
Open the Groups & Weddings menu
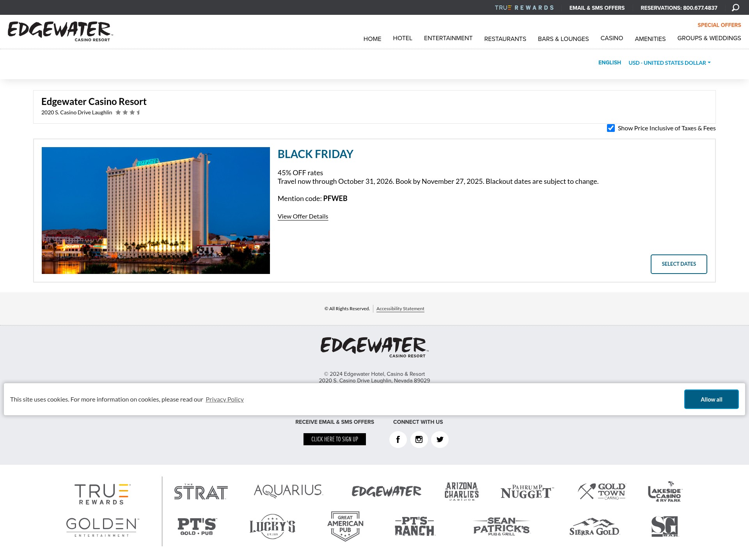coord(709,38)
